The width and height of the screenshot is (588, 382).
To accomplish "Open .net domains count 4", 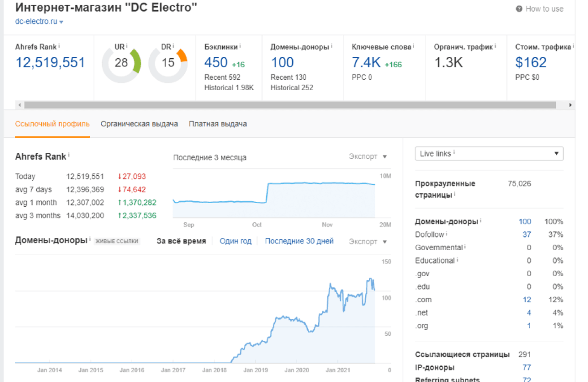I will click(529, 313).
